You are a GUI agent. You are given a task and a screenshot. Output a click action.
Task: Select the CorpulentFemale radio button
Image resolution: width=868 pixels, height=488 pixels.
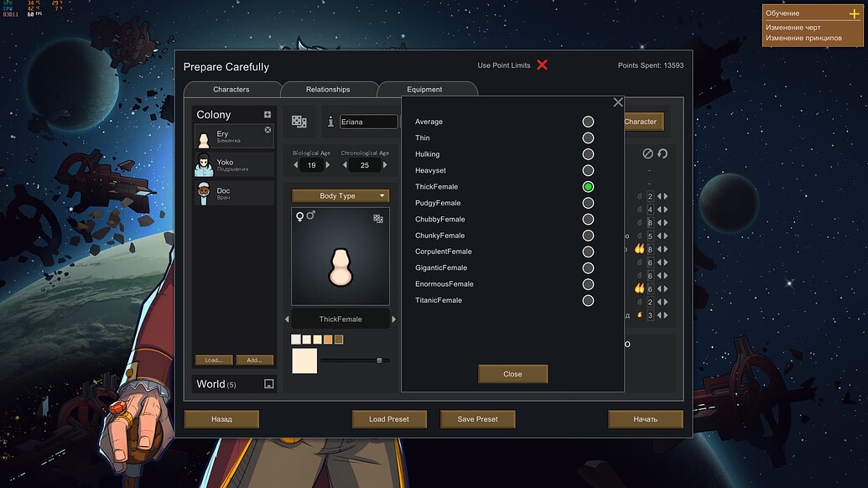pyautogui.click(x=588, y=252)
